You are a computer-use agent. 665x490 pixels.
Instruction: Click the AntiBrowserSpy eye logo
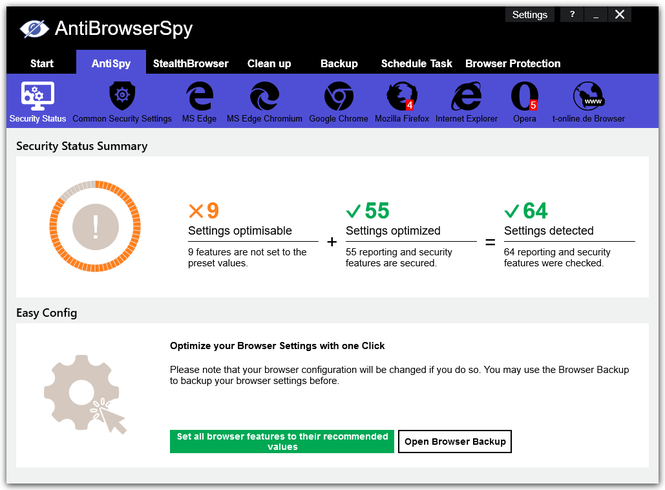[x=34, y=29]
